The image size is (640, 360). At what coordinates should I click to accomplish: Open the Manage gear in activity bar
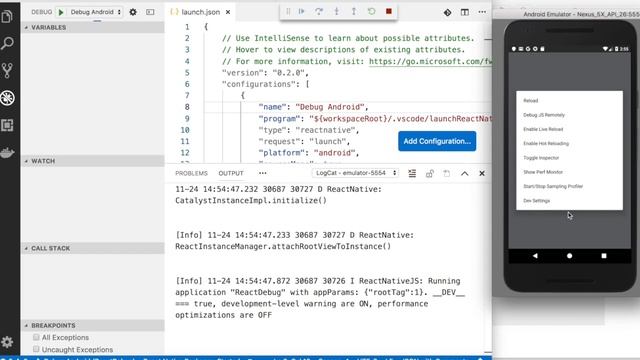[7, 342]
